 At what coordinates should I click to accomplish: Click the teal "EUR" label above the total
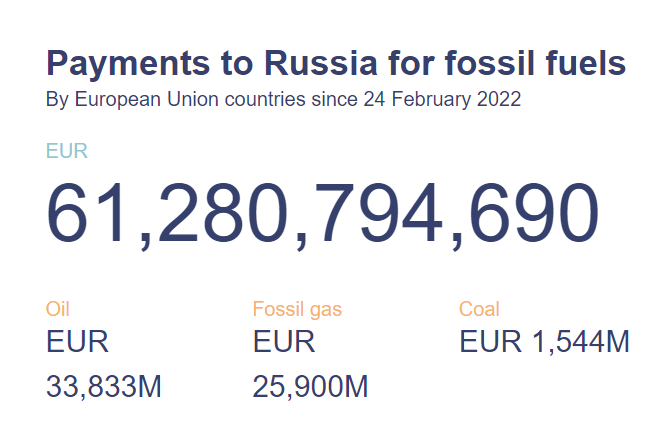67,152
